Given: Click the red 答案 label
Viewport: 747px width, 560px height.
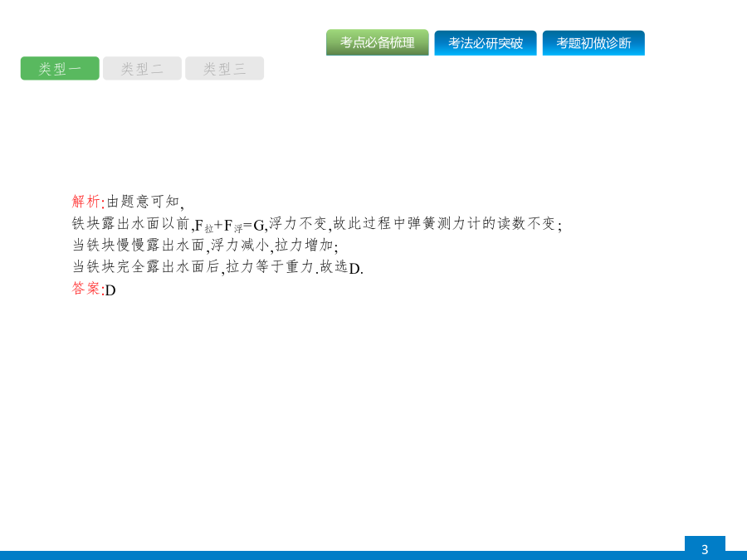Looking at the screenshot, I should (x=86, y=289).
